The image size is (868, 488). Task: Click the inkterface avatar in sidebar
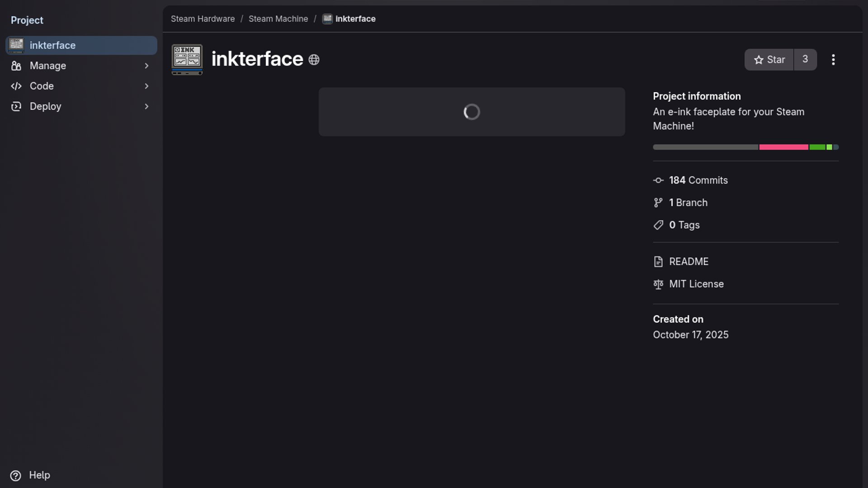(x=16, y=45)
